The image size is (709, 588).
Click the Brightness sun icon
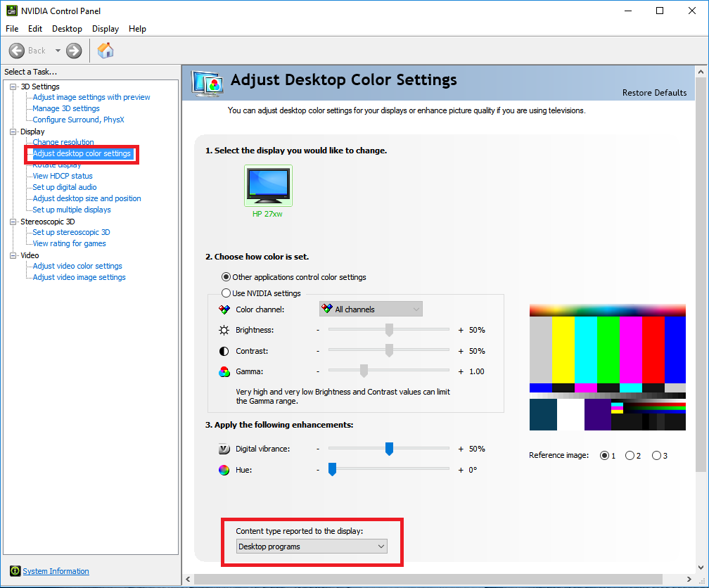click(x=224, y=330)
